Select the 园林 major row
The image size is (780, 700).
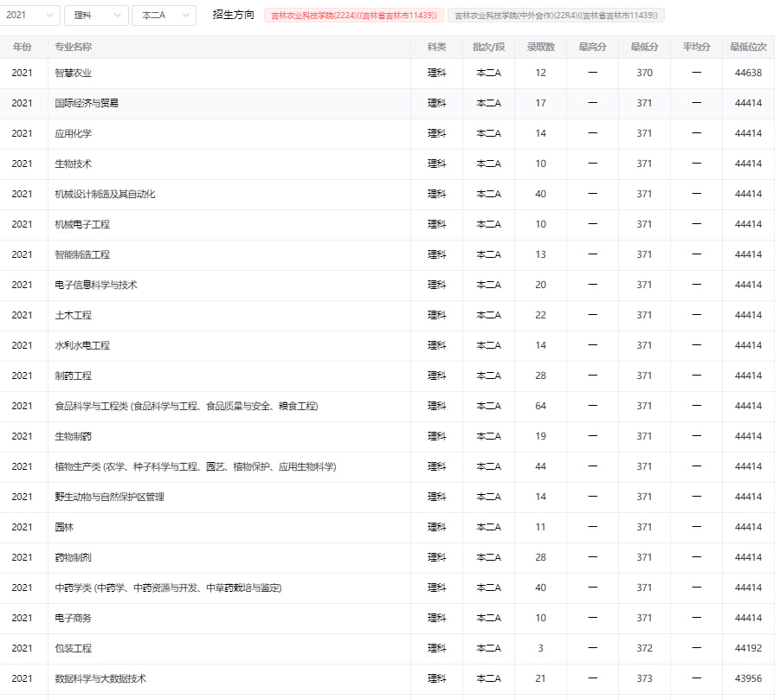pos(387,528)
